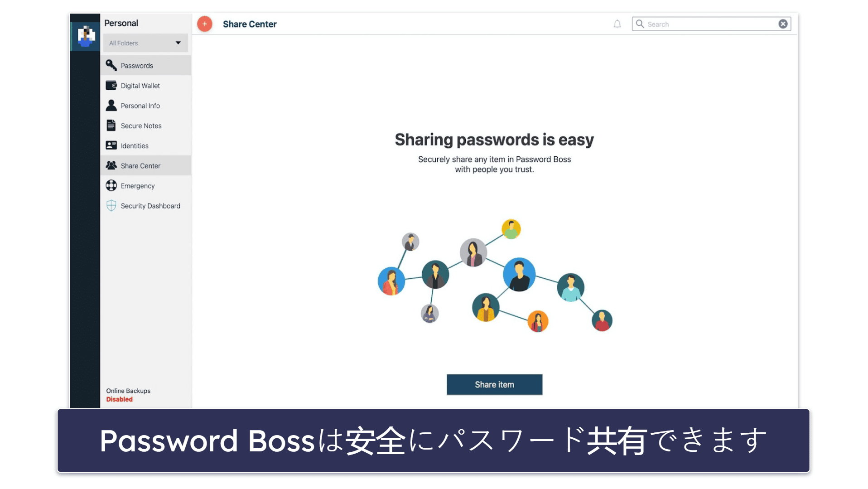Click the magnifier icon in the search box

639,24
